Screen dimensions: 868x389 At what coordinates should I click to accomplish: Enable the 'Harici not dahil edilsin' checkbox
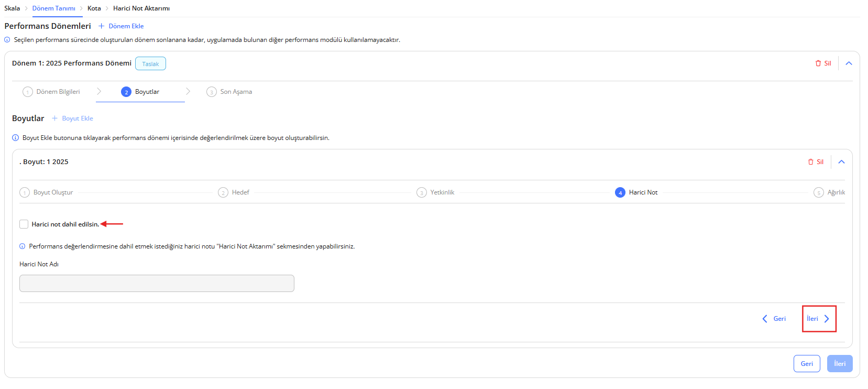pos(24,224)
